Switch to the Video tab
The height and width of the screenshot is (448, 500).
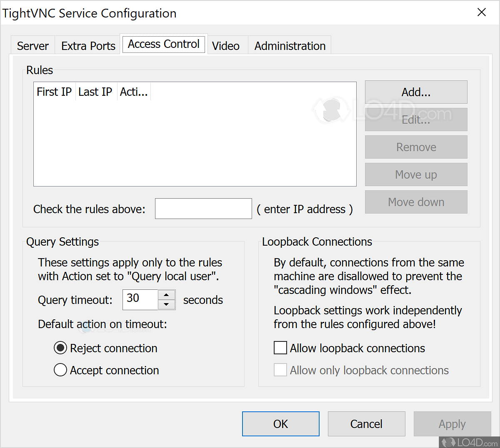point(225,46)
